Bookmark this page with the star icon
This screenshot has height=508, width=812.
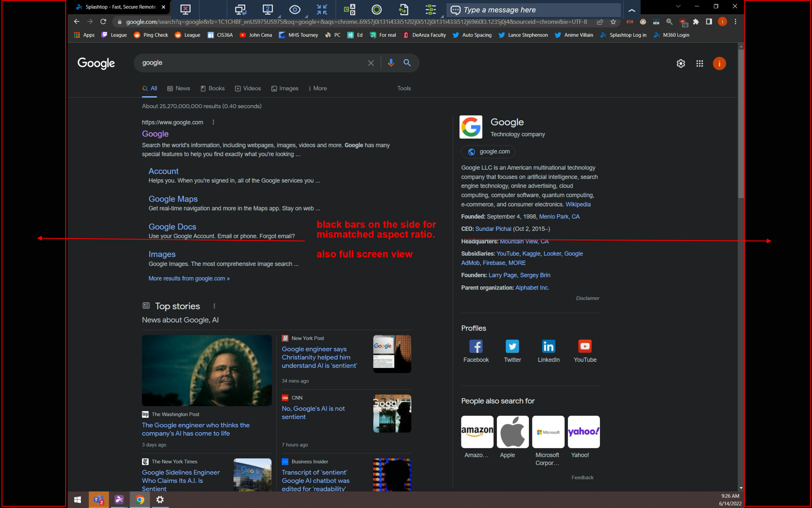(613, 22)
